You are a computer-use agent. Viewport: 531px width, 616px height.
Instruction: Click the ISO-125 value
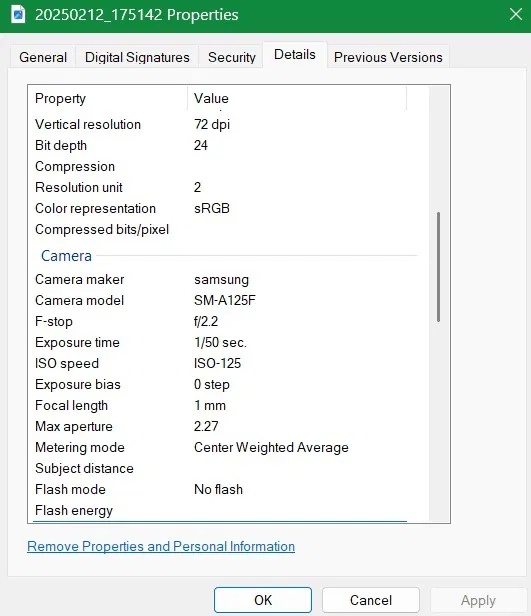pos(217,363)
